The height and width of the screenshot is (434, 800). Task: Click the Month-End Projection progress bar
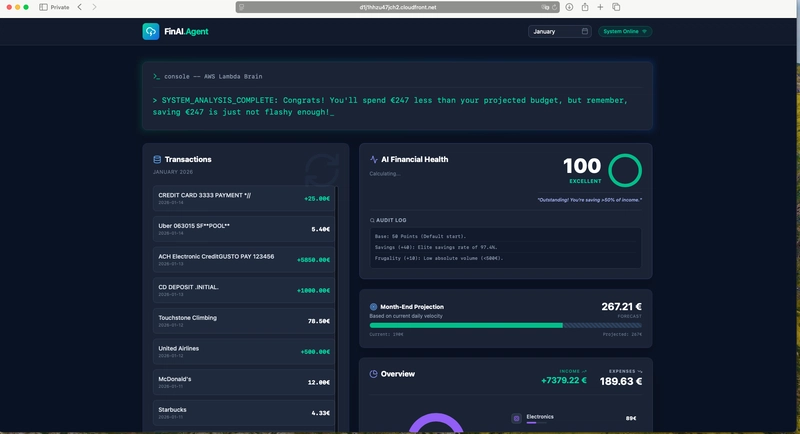505,325
